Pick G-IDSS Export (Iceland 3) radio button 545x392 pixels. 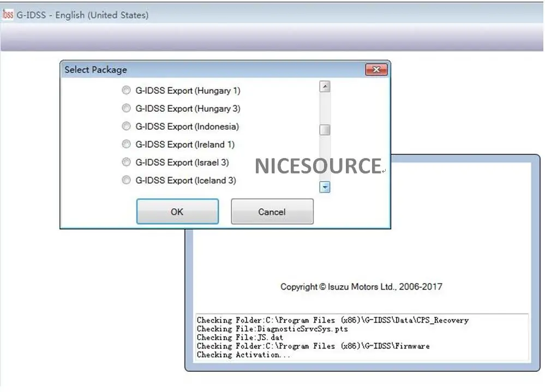click(x=126, y=180)
